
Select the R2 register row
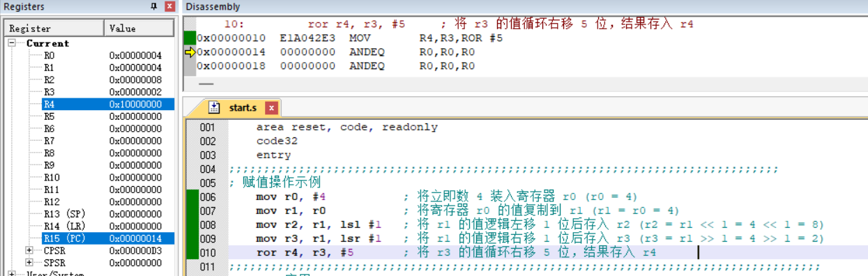point(89,79)
